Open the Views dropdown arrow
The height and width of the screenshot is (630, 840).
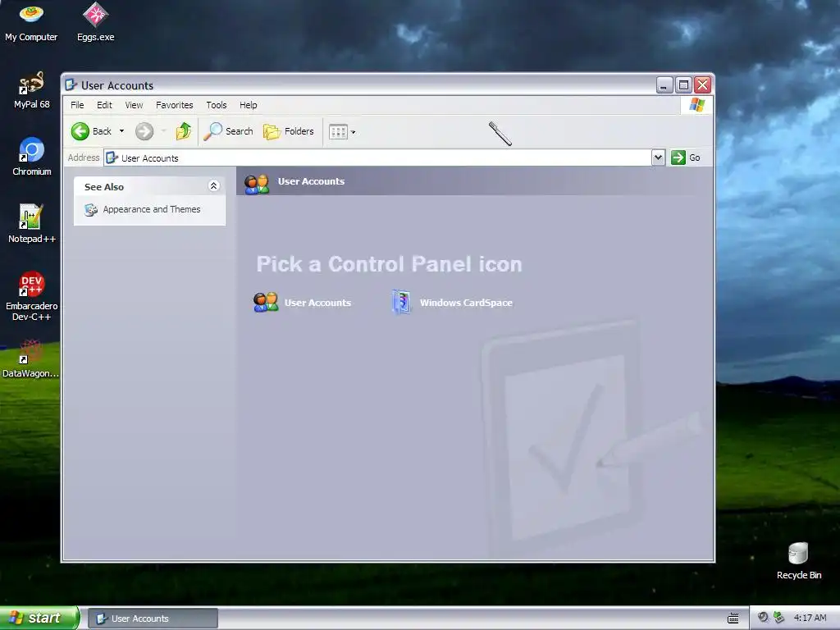pos(353,132)
